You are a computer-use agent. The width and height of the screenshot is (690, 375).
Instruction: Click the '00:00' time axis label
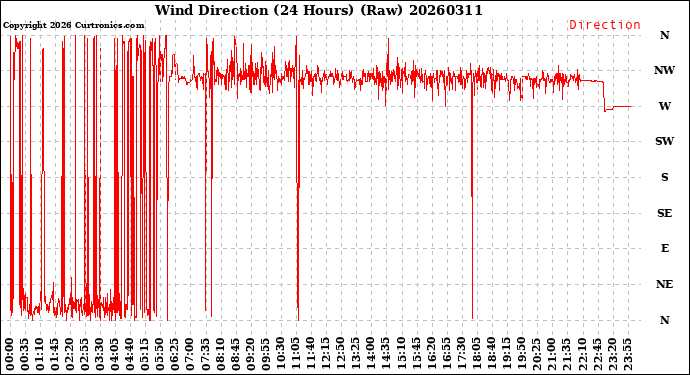10,355
